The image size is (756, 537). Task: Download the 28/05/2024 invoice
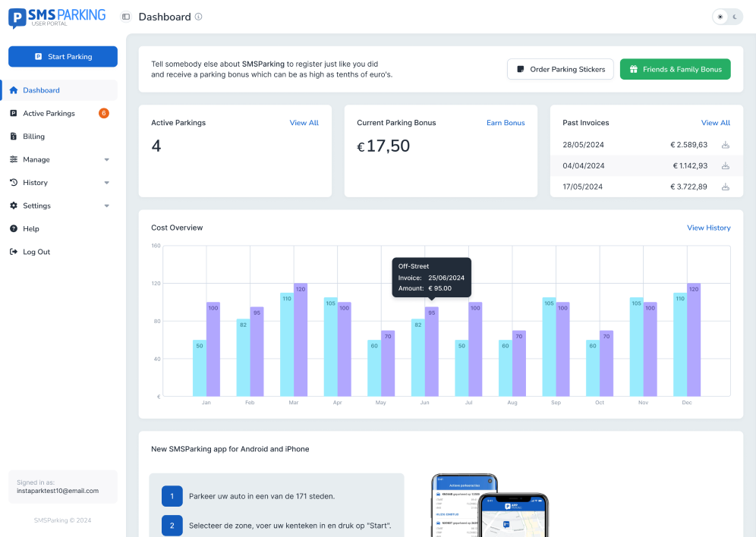pos(725,145)
